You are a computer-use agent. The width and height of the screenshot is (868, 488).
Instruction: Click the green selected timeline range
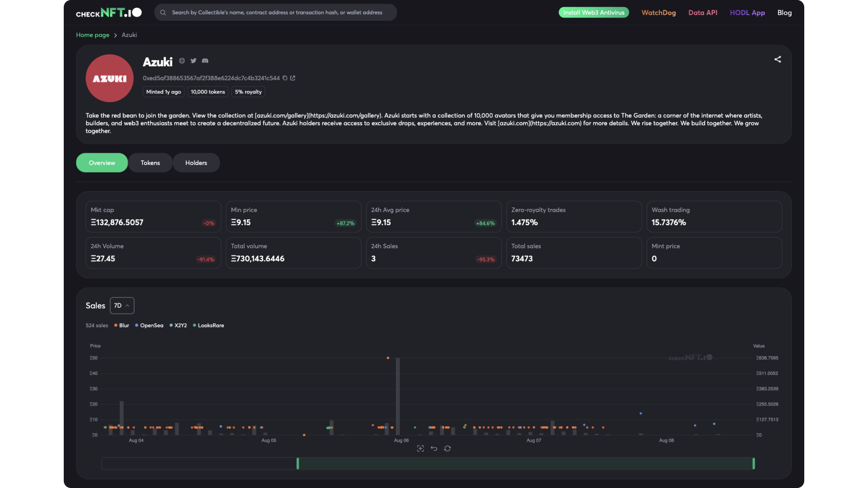pos(525,463)
